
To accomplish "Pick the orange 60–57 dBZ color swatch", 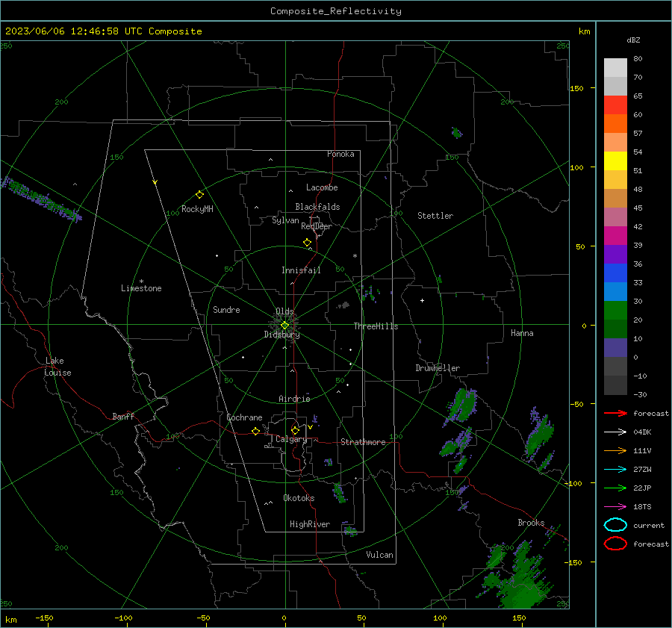I will pos(615,124).
